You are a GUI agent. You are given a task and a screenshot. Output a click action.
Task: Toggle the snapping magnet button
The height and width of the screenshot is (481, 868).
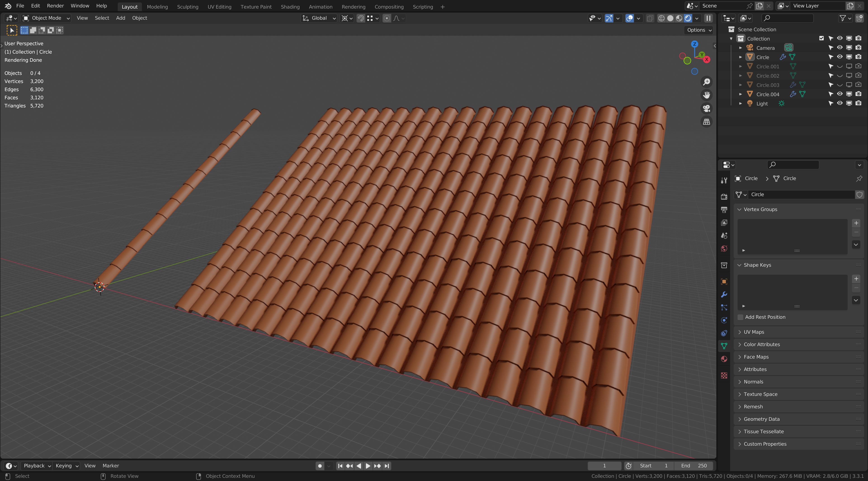[361, 18]
